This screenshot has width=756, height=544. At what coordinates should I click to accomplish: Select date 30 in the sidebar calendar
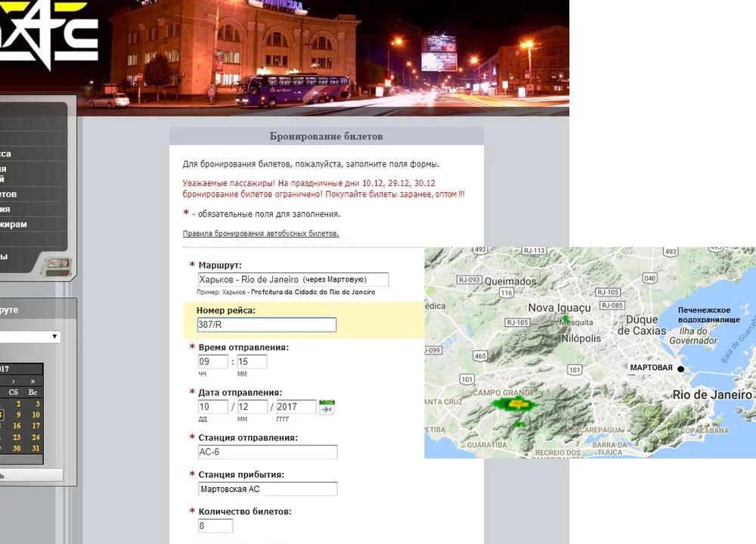click(x=17, y=449)
